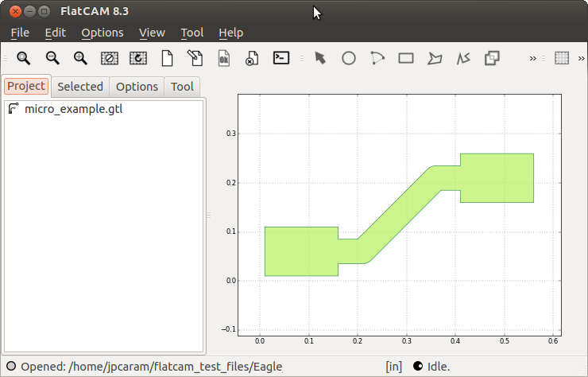
Task: Click the Clear Plot toolbar icon
Action: pyautogui.click(x=110, y=58)
